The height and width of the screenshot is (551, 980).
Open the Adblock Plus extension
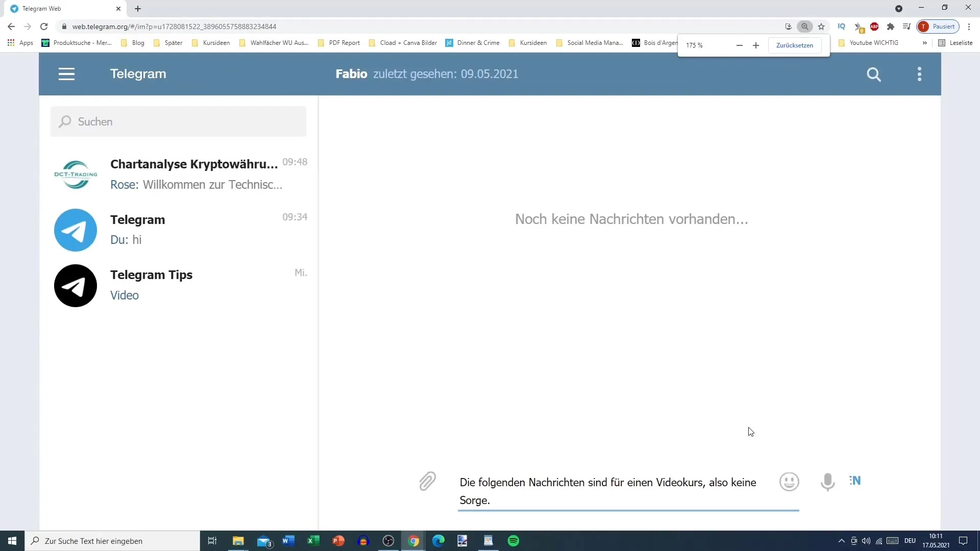tap(874, 27)
